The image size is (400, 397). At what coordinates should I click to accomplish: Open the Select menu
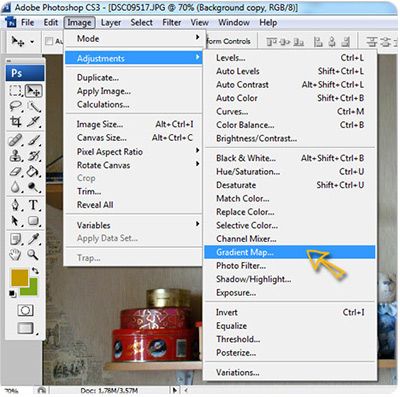[142, 23]
